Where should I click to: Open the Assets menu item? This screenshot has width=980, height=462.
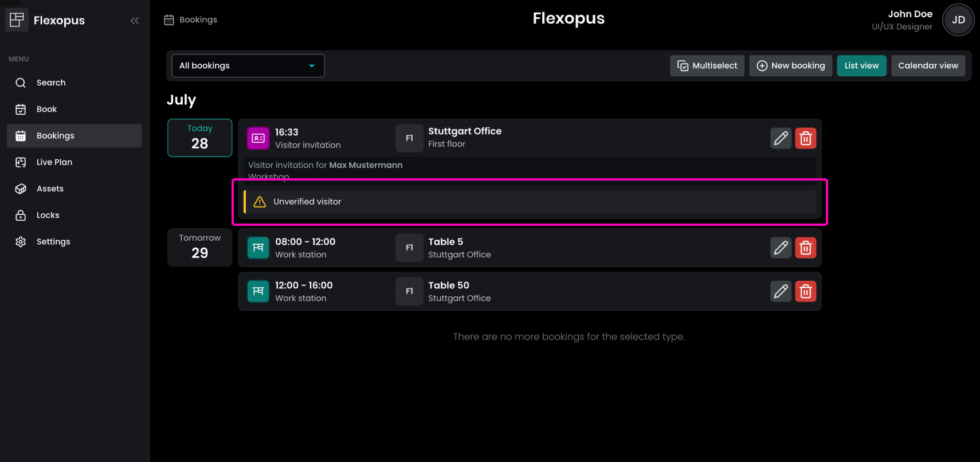tap(50, 189)
